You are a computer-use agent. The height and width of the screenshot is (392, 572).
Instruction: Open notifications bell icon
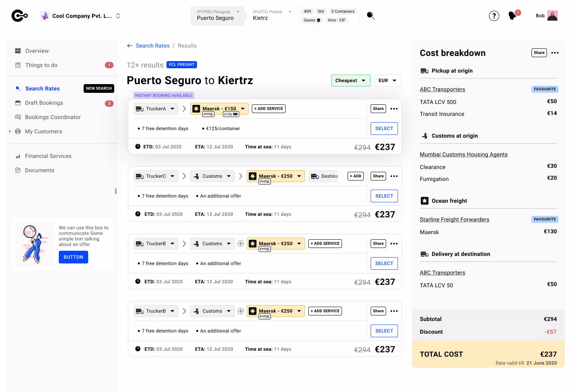[512, 16]
